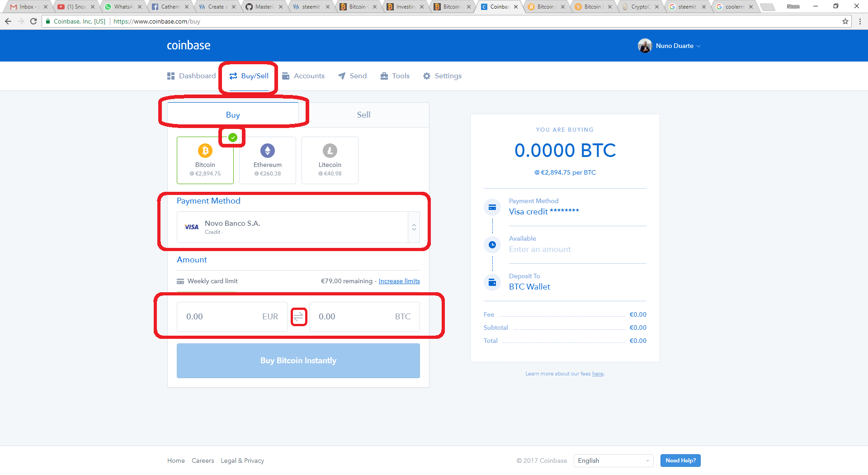Click the coinbase logo
This screenshot has width=868, height=475.
pyautogui.click(x=189, y=45)
